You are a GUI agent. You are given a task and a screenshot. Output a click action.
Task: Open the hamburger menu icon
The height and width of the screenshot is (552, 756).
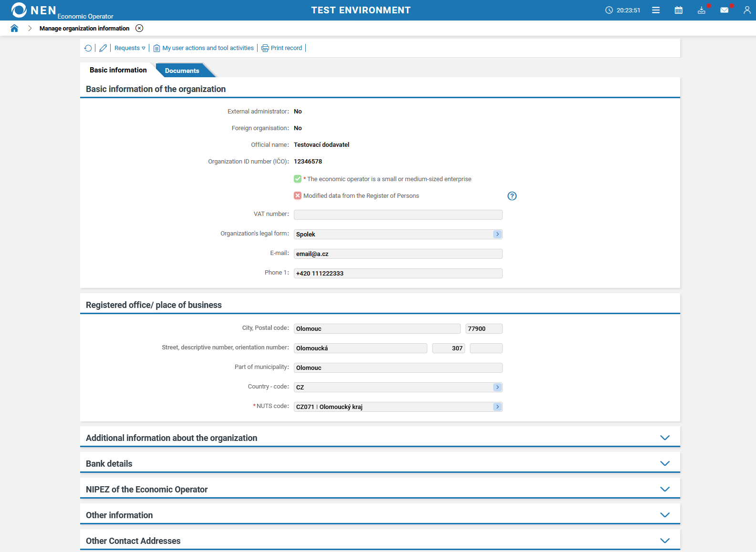click(x=656, y=10)
